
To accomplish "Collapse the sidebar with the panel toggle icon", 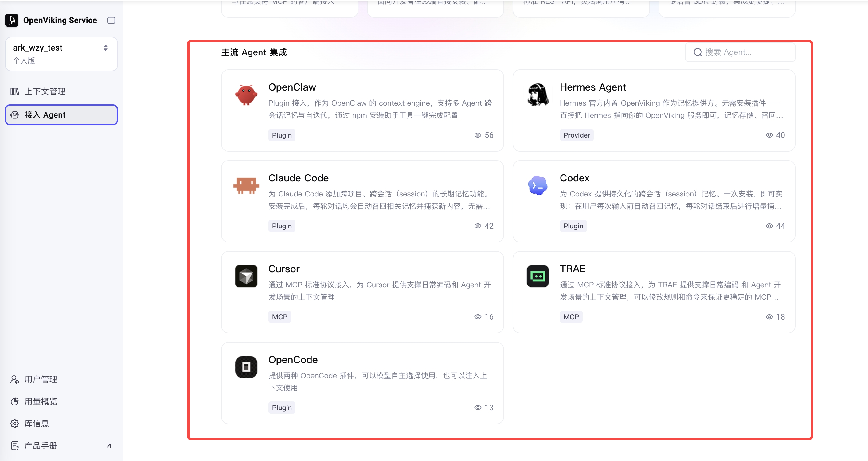I will [x=111, y=21].
